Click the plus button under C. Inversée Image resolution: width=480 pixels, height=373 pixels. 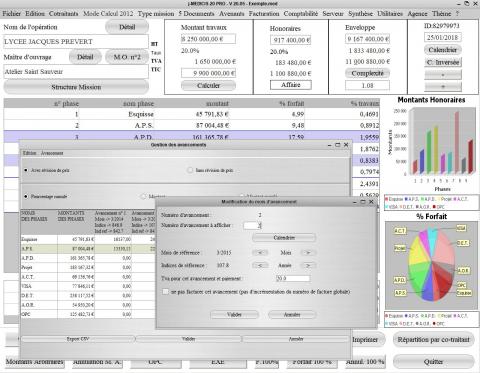[443, 86]
